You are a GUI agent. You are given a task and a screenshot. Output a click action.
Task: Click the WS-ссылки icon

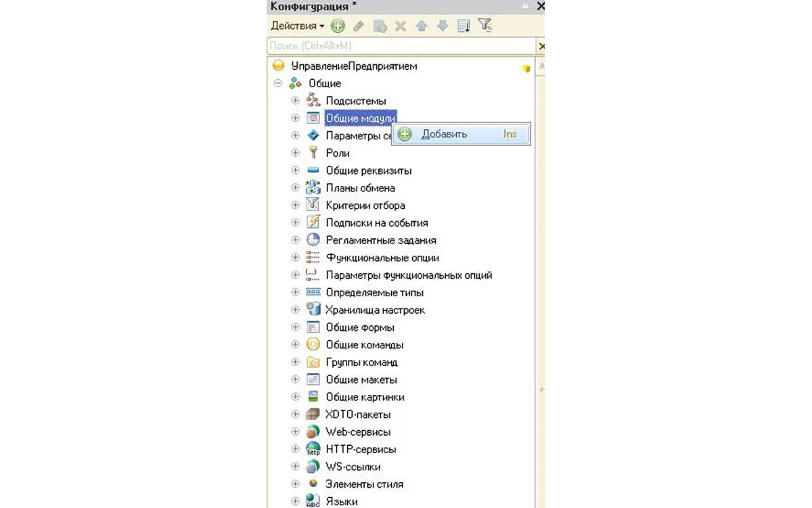point(313,467)
